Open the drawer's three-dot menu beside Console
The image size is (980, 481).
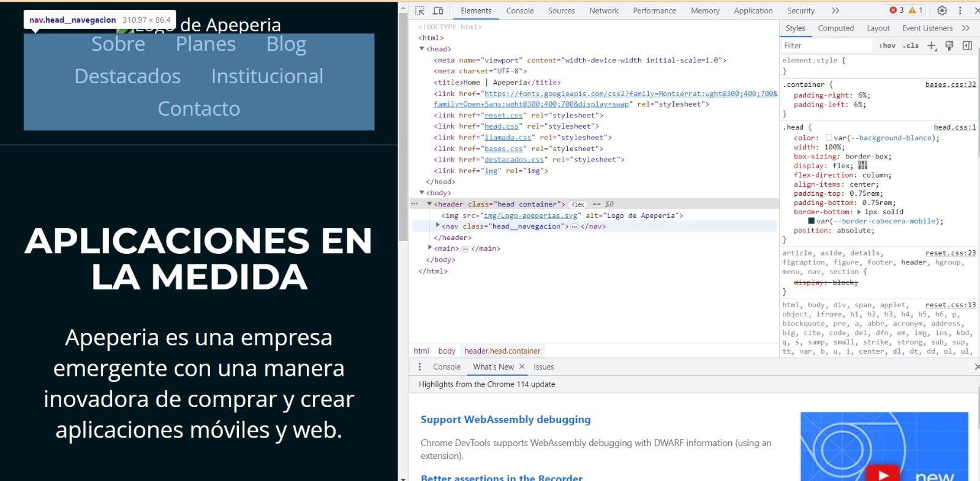click(420, 367)
